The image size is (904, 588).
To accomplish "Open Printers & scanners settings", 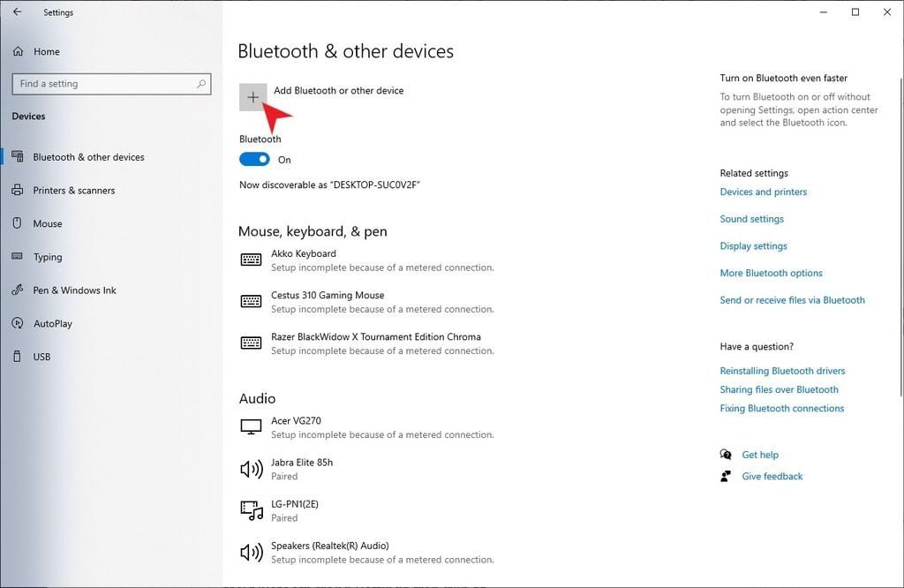I will (x=74, y=190).
